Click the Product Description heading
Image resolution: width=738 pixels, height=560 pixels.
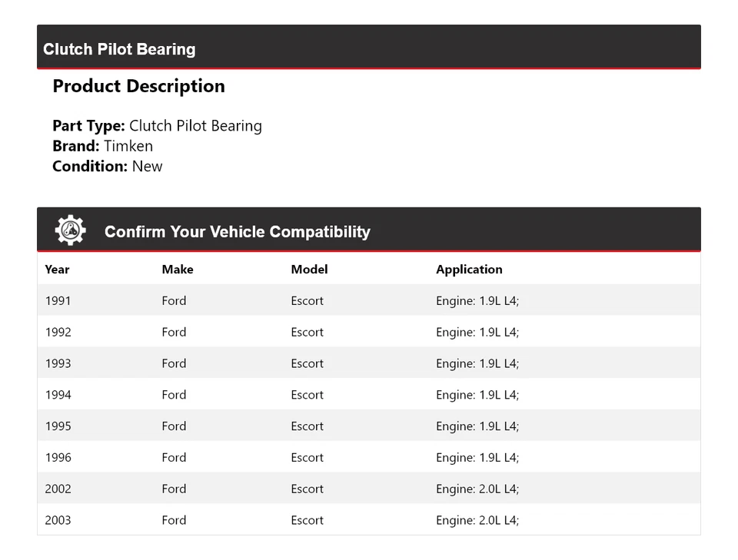coord(138,86)
